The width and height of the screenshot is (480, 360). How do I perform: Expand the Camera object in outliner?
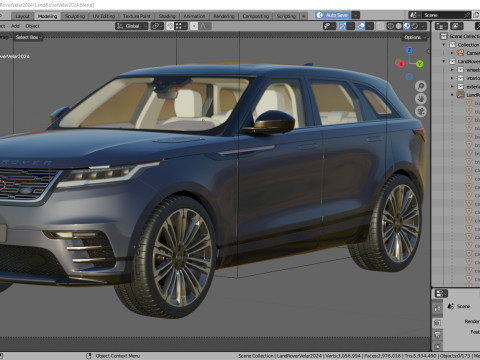coord(452,53)
